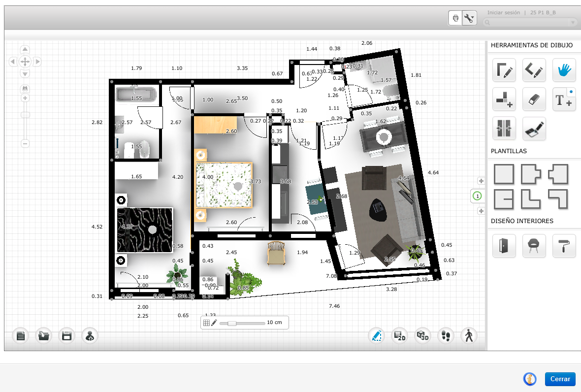
Task: Click the upload share icon
Action: tap(90, 336)
